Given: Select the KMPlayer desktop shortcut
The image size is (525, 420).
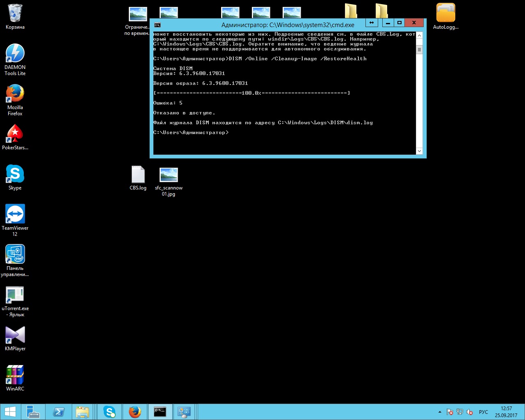Looking at the screenshot, I should click(x=15, y=335).
